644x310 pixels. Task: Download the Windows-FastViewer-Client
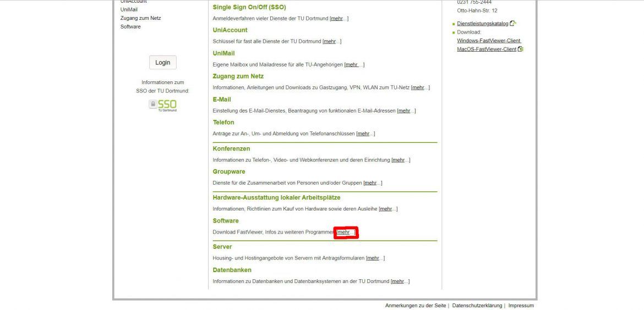point(489,41)
